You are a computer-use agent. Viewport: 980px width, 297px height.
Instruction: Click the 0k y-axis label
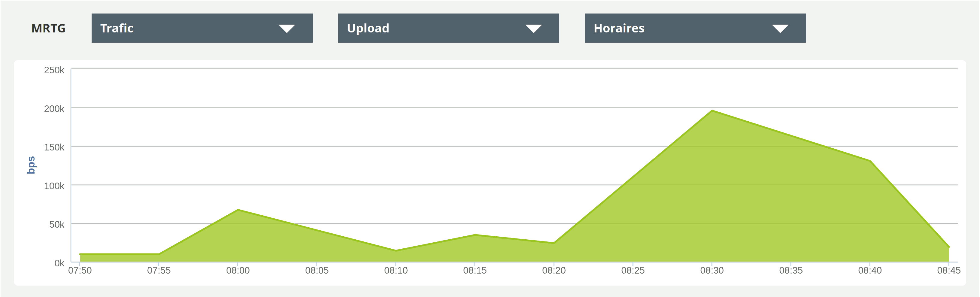click(x=59, y=263)
